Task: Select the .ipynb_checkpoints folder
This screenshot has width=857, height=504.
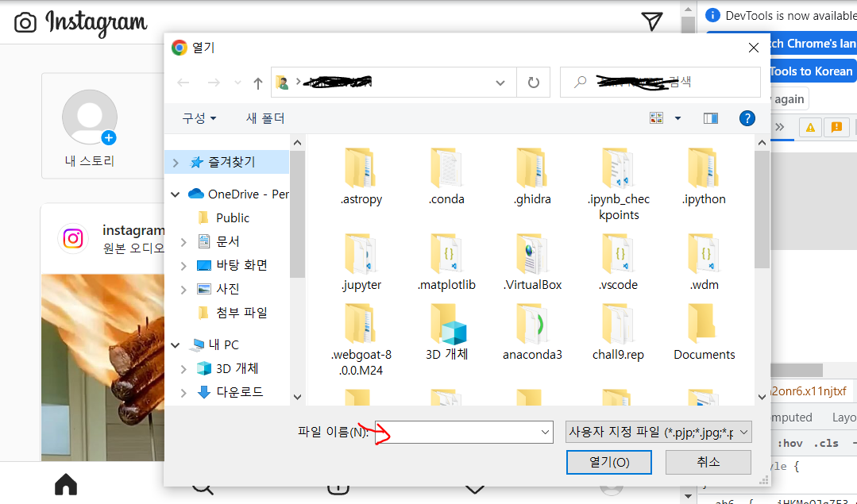Action: click(618, 183)
